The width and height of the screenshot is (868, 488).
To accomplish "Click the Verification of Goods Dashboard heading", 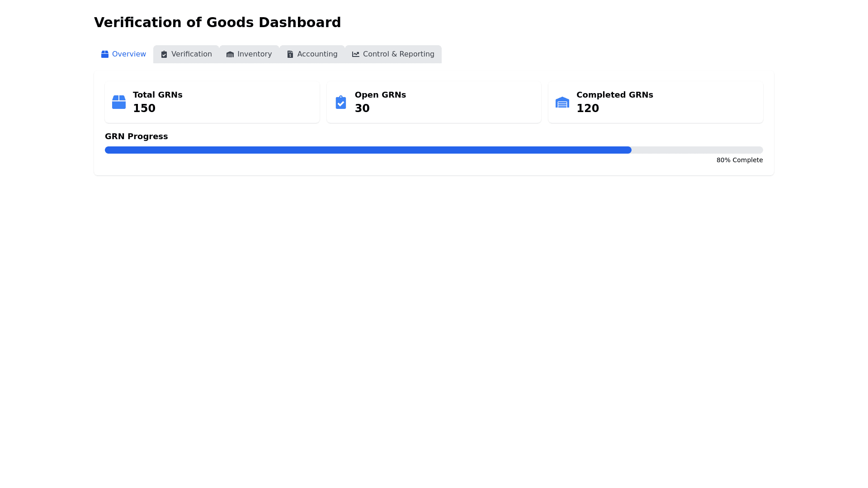I will click(x=217, y=23).
